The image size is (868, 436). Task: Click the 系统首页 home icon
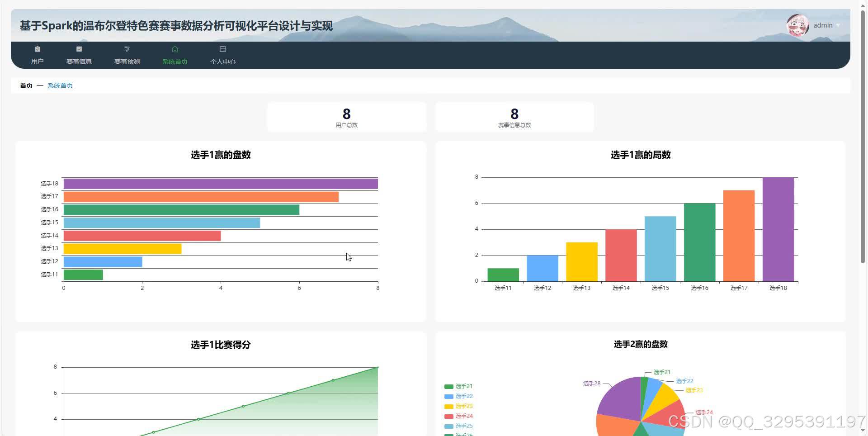coord(175,49)
